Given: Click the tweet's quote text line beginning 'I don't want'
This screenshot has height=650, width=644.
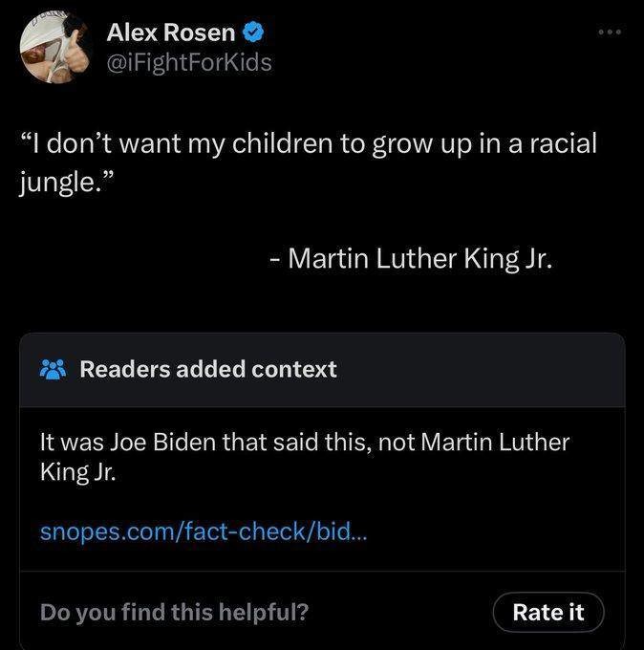Looking at the screenshot, I should (x=308, y=143).
